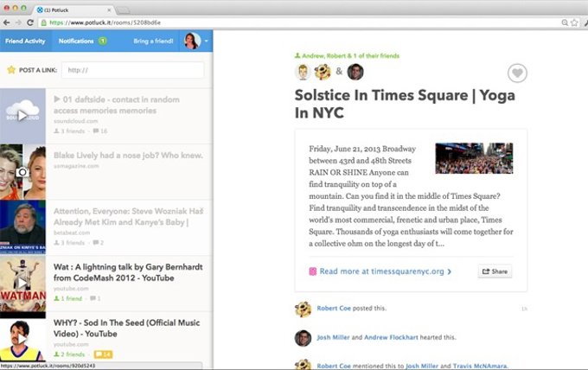Play the SoundCloud daftside track thumbnail

click(22, 115)
